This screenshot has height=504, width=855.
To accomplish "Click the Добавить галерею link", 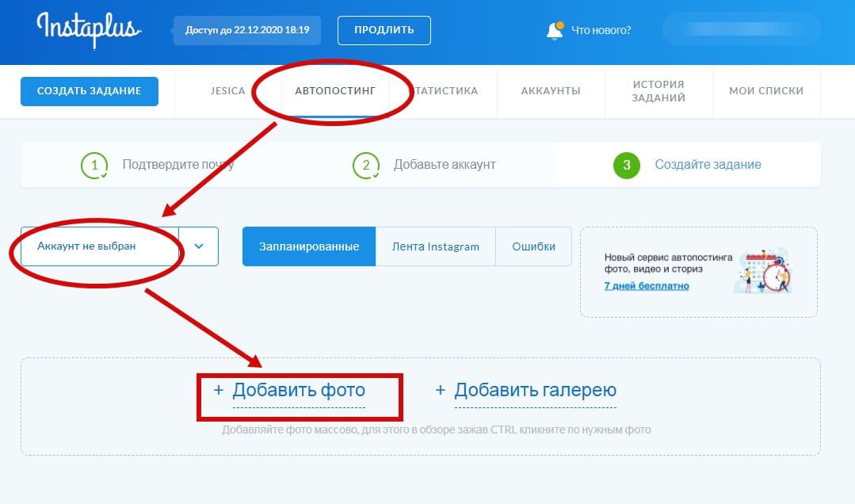I will coord(536,391).
